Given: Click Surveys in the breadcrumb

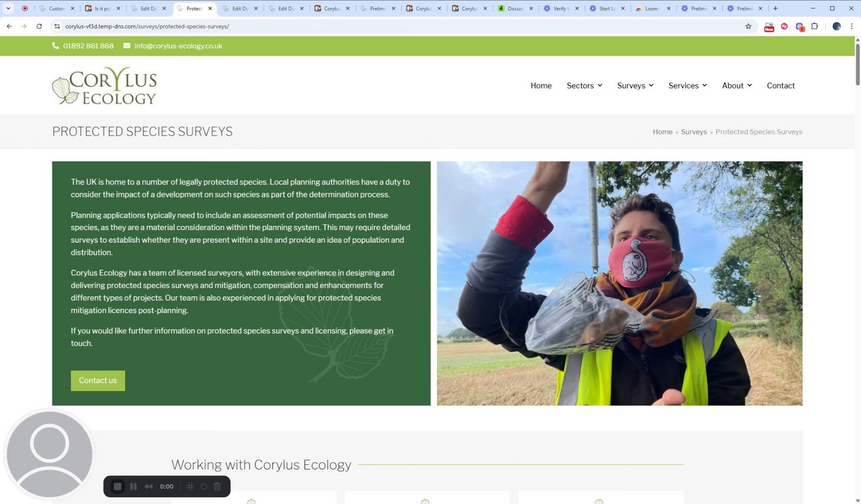Looking at the screenshot, I should pos(694,132).
